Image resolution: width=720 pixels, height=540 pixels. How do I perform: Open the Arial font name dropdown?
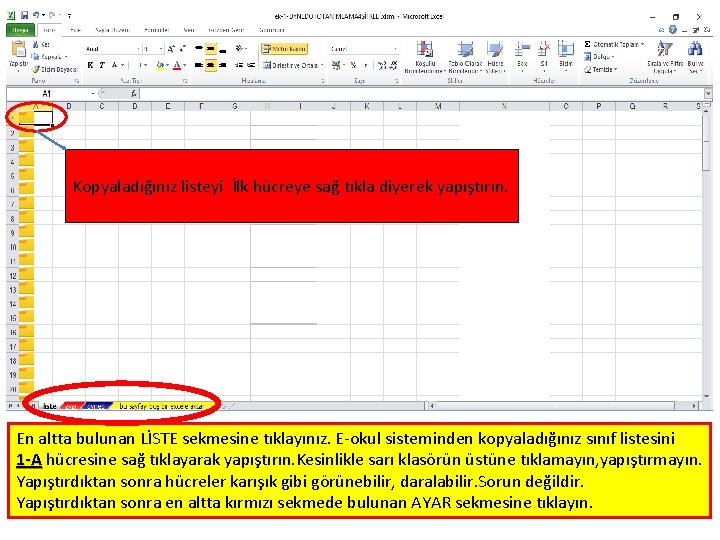tap(139, 49)
